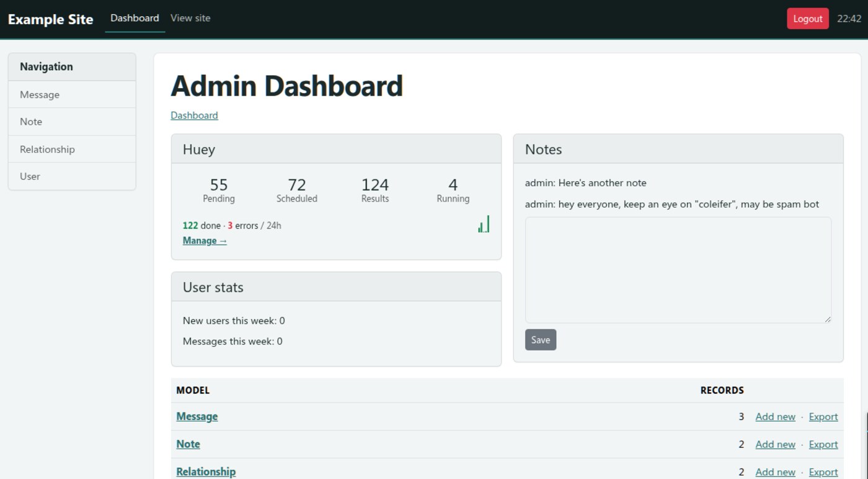Click the User stats card header

click(336, 287)
